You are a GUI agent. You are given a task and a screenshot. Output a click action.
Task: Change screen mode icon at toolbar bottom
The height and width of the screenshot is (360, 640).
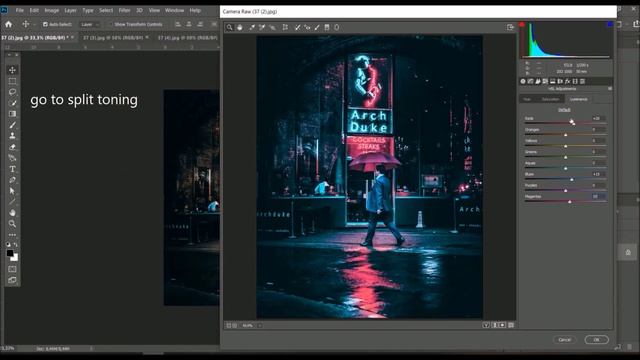pos(12,280)
